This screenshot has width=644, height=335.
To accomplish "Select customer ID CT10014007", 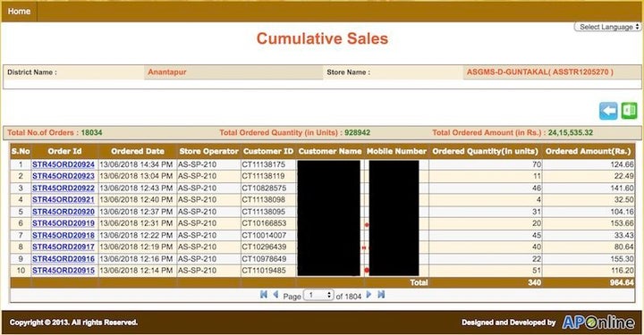I will click(263, 235).
